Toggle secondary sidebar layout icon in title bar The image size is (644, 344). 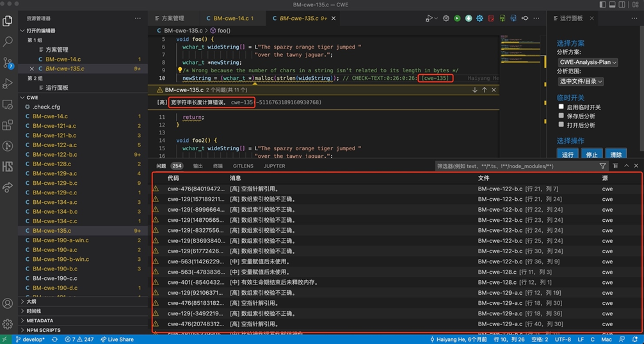pos(622,4)
